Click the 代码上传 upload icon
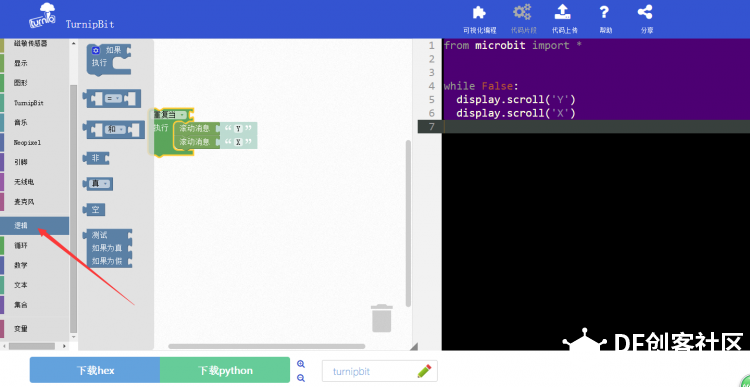The image size is (750, 387). pyautogui.click(x=563, y=12)
